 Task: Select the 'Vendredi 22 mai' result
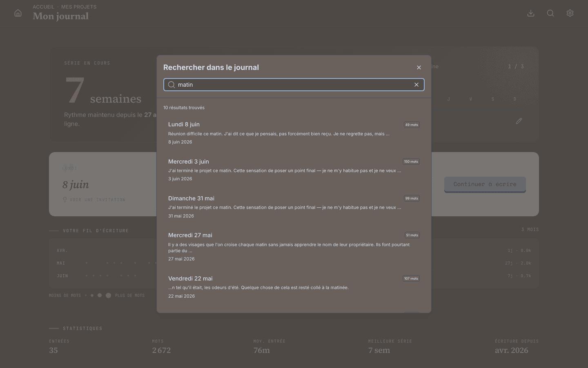pyautogui.click(x=294, y=287)
